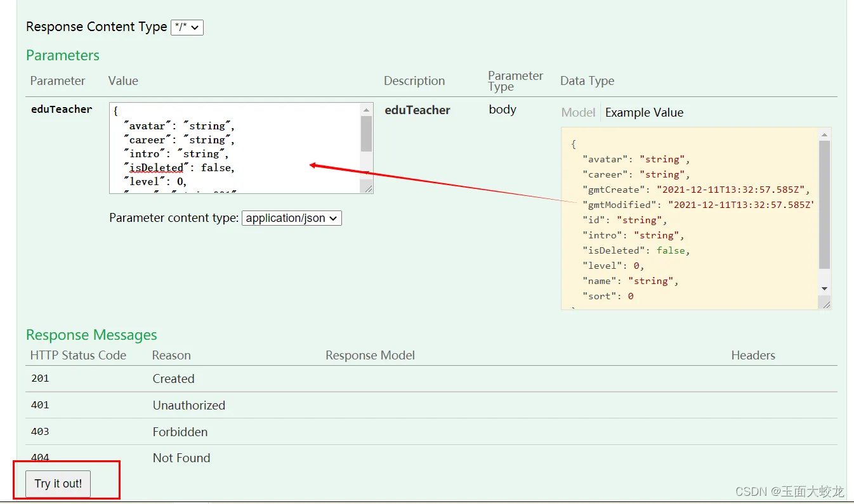Click the Parameter content type label

point(174,218)
